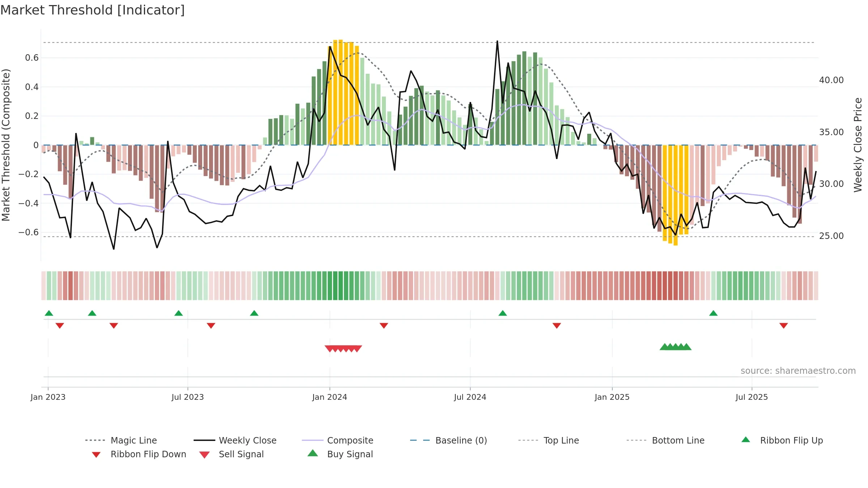Click the −0.4 tick on left axis
Viewport: 868px width, 488px height.
[29, 203]
